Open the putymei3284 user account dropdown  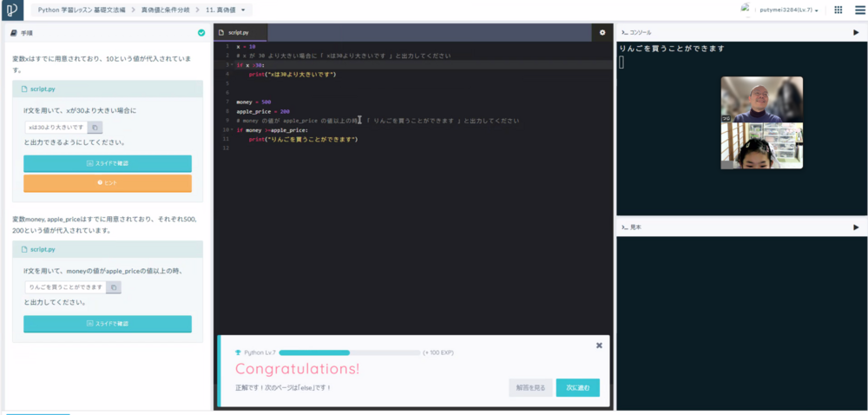(788, 10)
